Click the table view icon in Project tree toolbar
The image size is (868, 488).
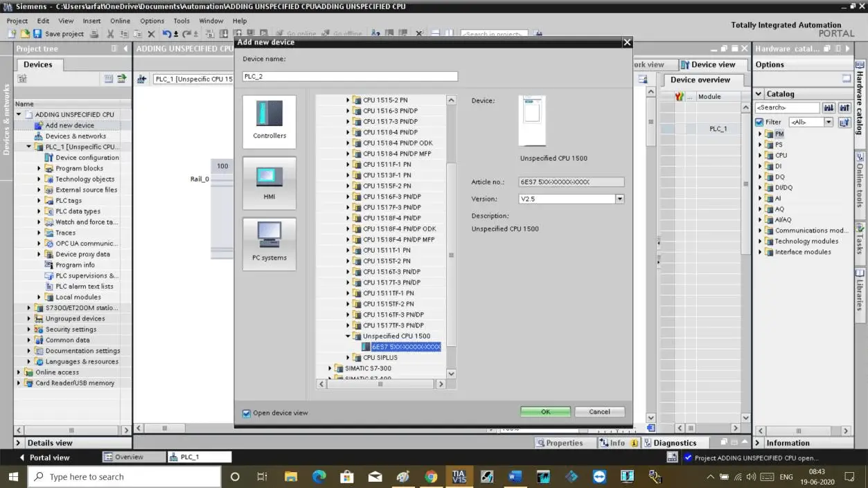click(x=109, y=79)
